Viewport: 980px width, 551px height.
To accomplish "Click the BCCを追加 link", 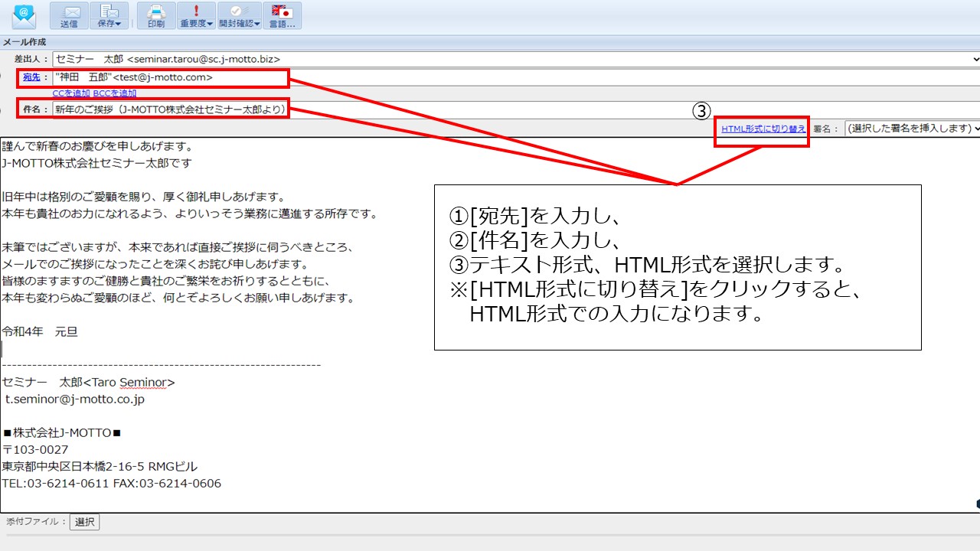I will coord(115,93).
